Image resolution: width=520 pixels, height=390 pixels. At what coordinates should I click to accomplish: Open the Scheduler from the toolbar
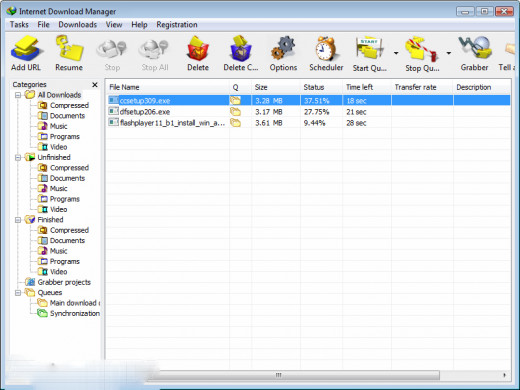326,53
